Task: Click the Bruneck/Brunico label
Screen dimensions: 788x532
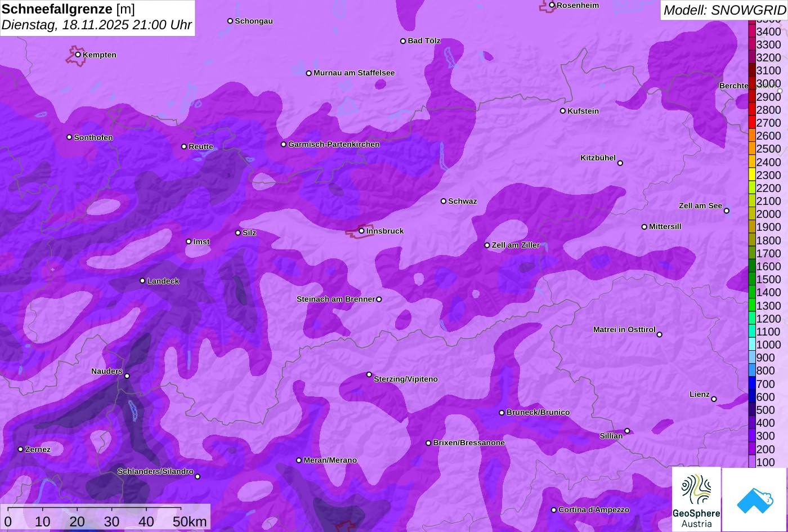Action: point(538,413)
